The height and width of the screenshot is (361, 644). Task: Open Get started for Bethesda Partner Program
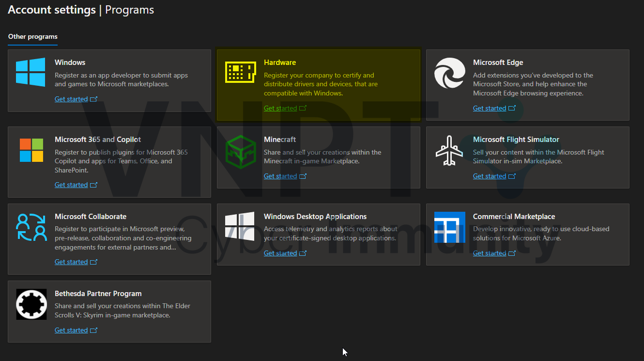pyautogui.click(x=71, y=330)
